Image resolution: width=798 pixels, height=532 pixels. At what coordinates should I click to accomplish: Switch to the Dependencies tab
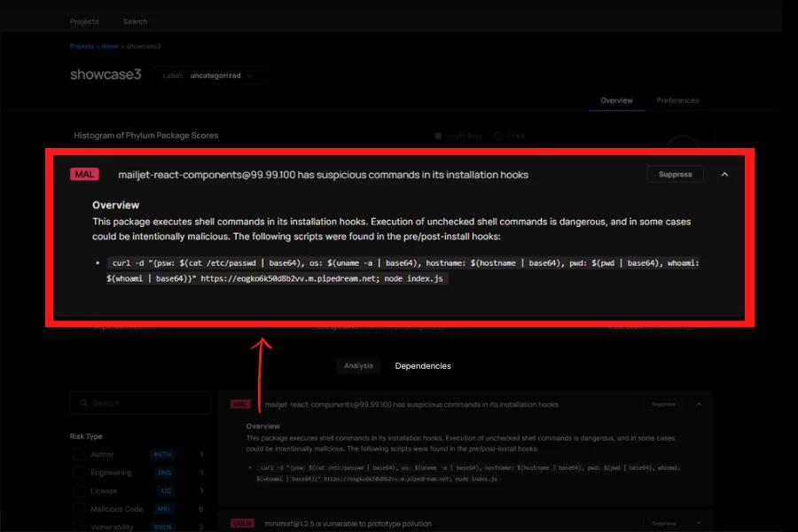[423, 366]
